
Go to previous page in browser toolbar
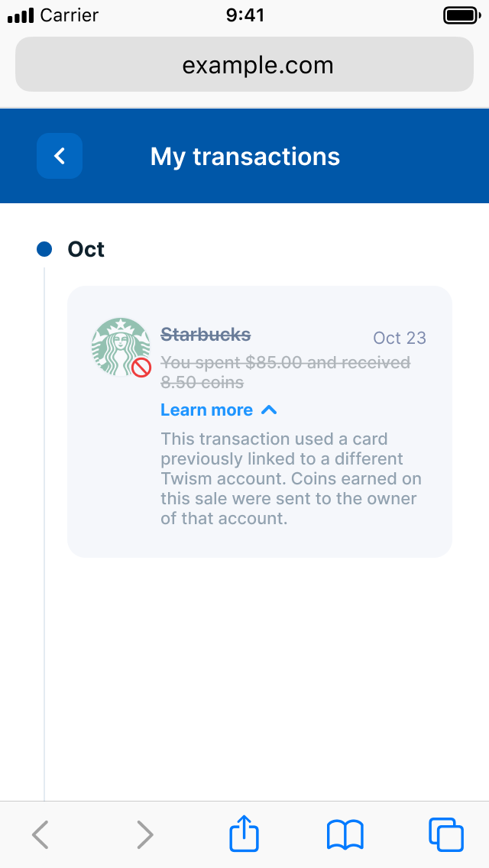coord(40,835)
